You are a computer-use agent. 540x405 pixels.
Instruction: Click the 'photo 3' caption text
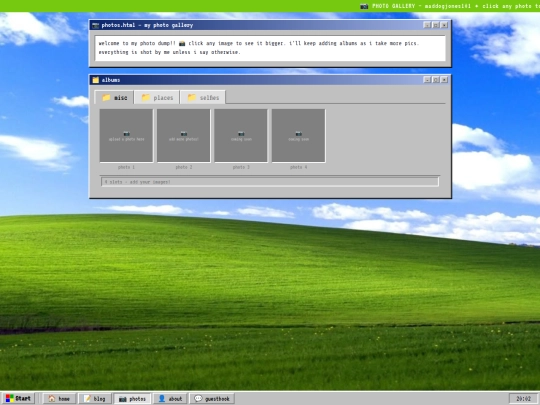(x=241, y=167)
